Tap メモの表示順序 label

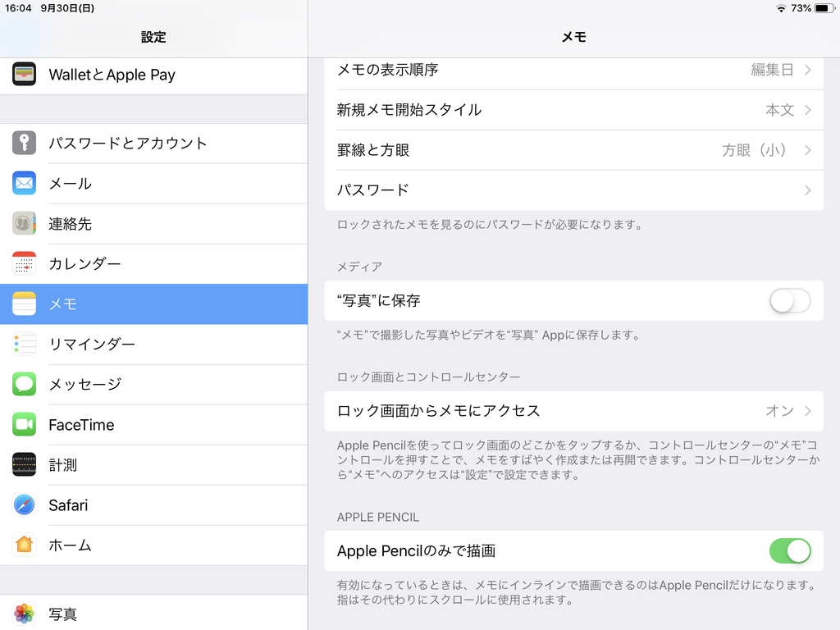click(387, 70)
